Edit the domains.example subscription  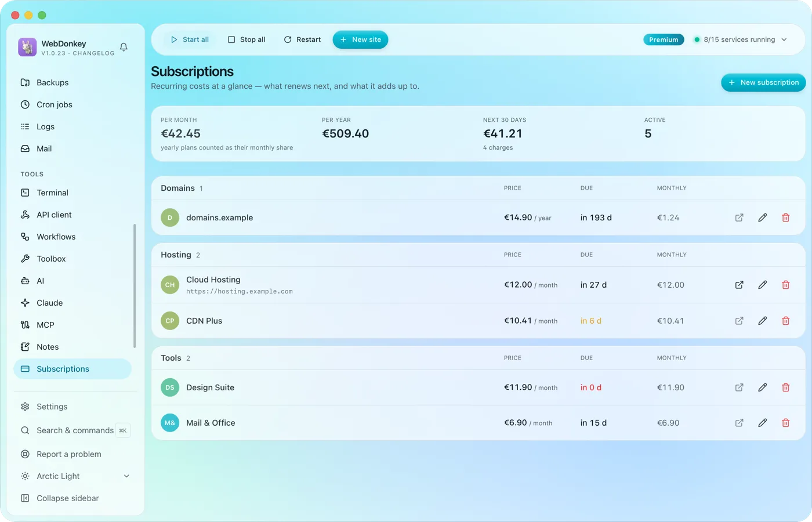tap(763, 217)
